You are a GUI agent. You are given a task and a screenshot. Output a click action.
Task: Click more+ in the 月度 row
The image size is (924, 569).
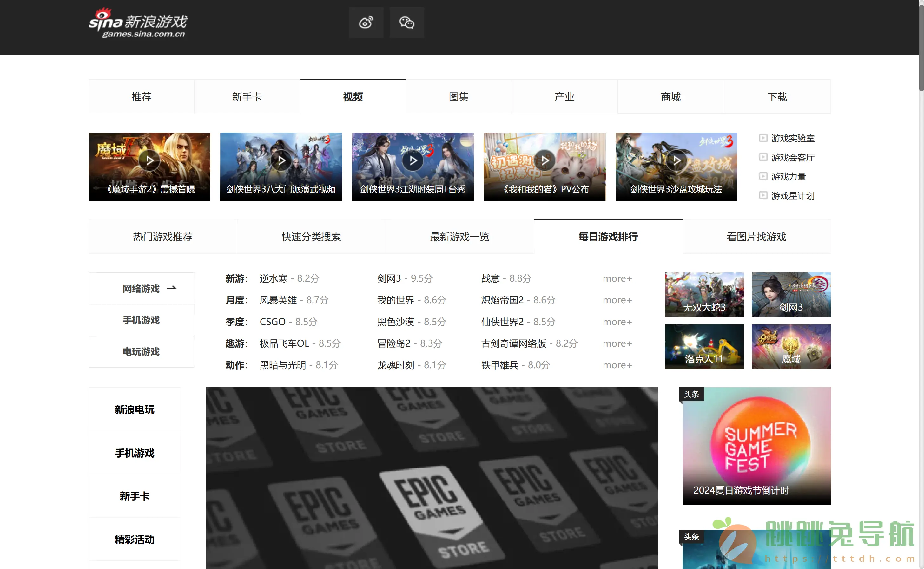(617, 300)
